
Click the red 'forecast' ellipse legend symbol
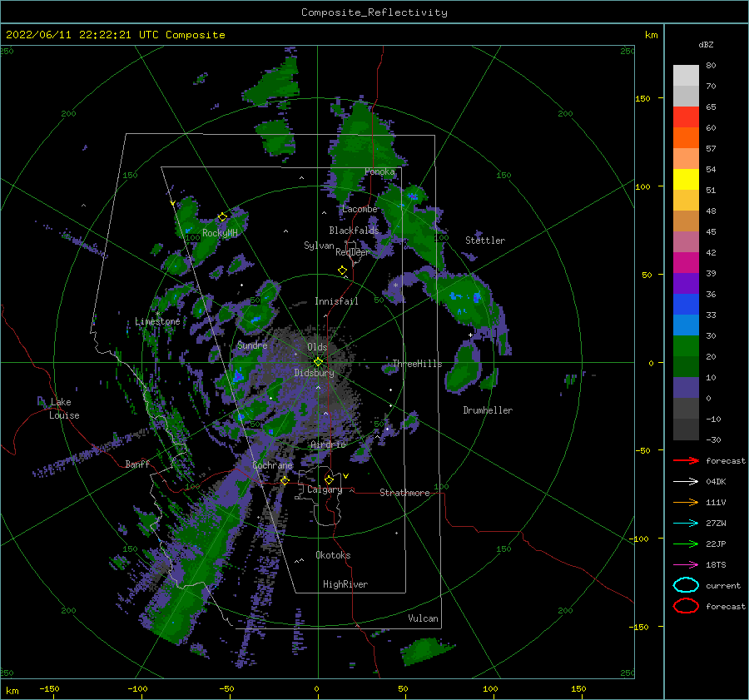pos(686,606)
